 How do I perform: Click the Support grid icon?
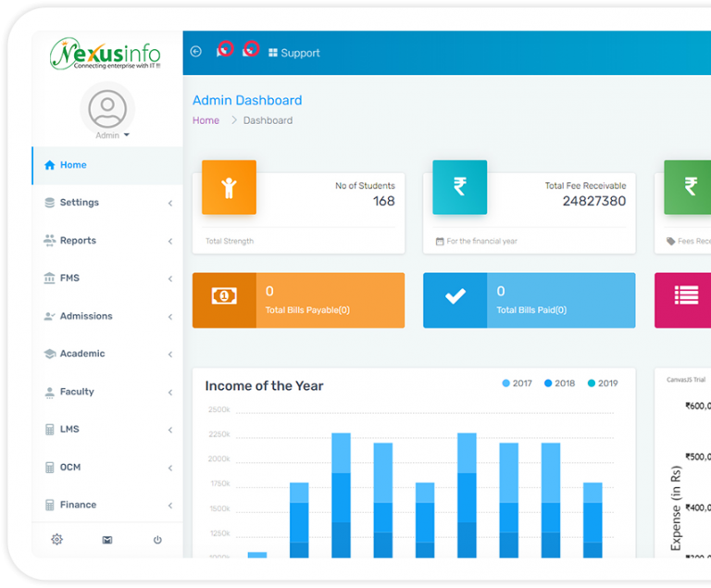point(272,53)
